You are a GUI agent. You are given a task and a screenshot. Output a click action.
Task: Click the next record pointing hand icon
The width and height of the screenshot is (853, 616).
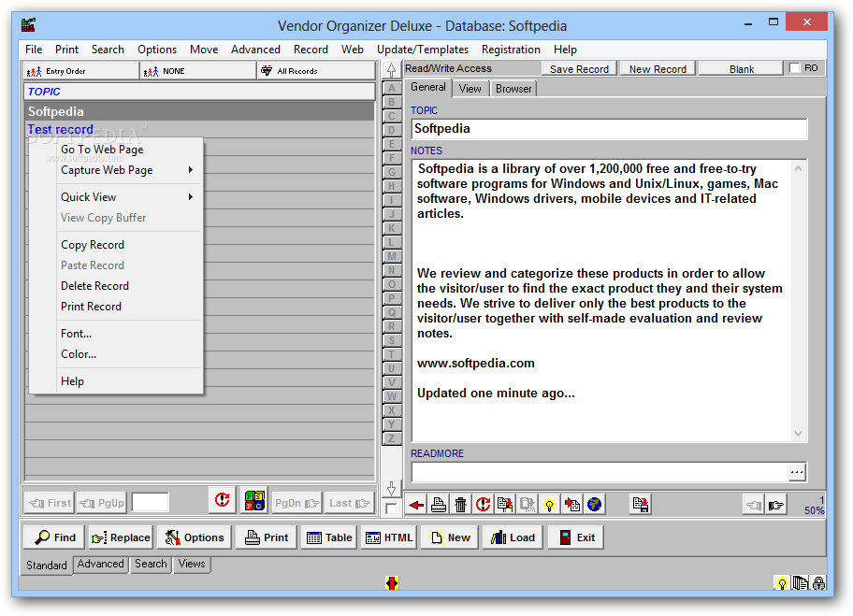(775, 505)
